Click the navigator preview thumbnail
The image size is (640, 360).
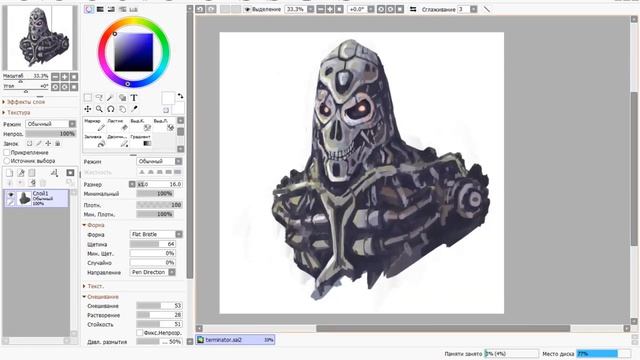[40, 38]
